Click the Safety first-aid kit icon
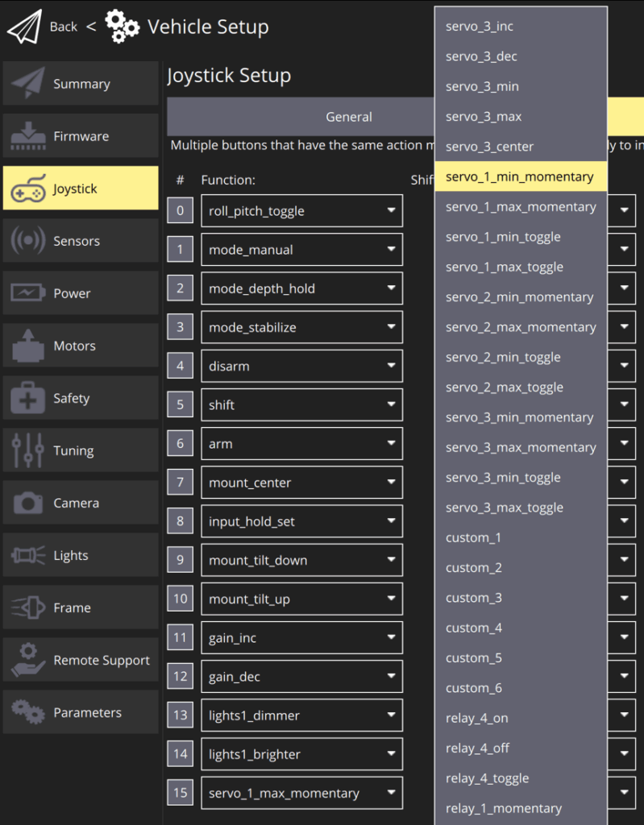The image size is (644, 825). point(28,397)
